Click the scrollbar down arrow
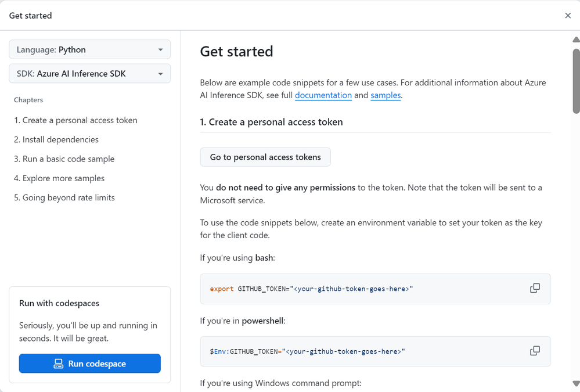The width and height of the screenshot is (580, 392). coord(576,383)
